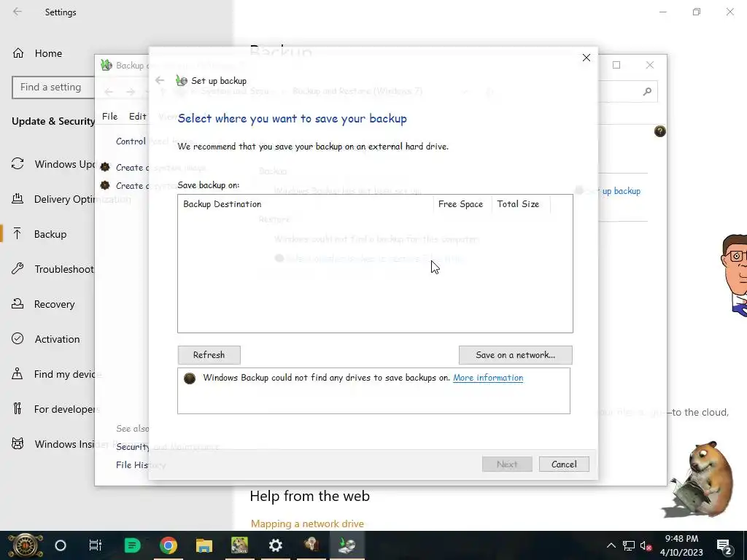Open the File menu in Backup and Restore window
Image resolution: width=747 pixels, height=560 pixels.
coord(109,116)
